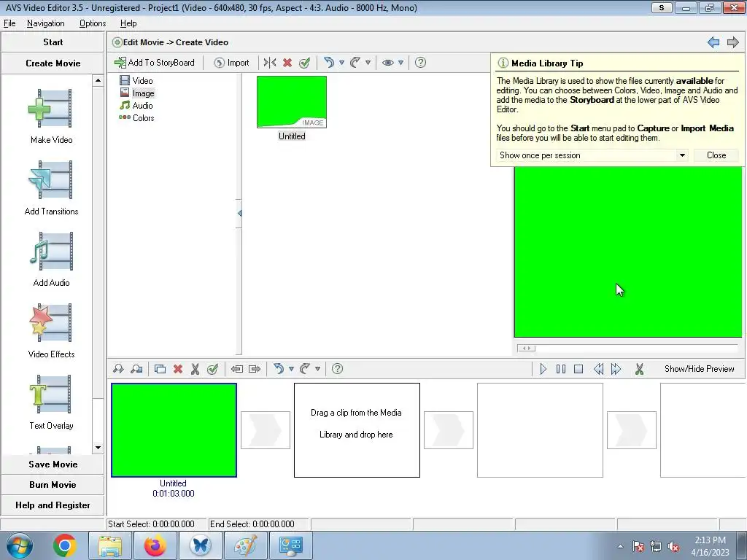Step to next frame in preview

click(616, 368)
